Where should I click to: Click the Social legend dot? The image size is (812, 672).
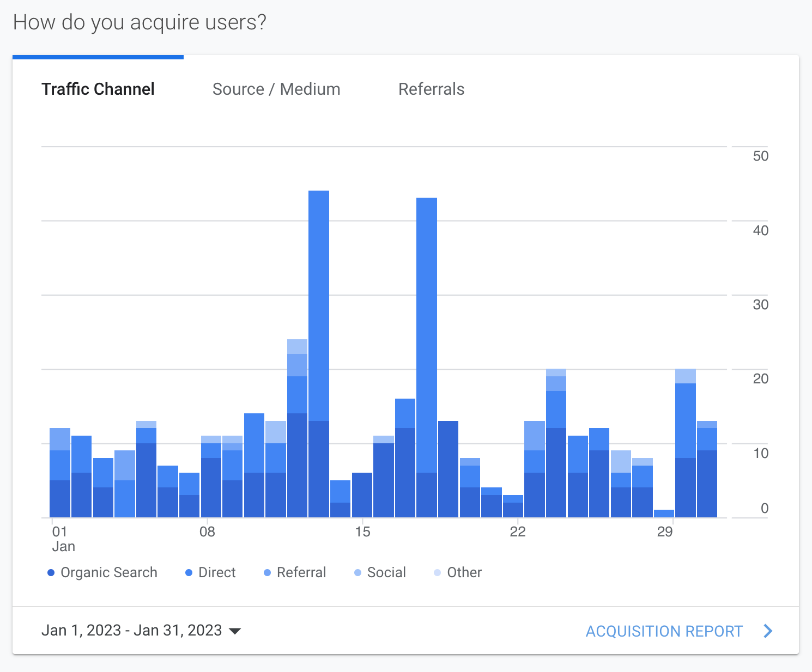click(x=357, y=573)
